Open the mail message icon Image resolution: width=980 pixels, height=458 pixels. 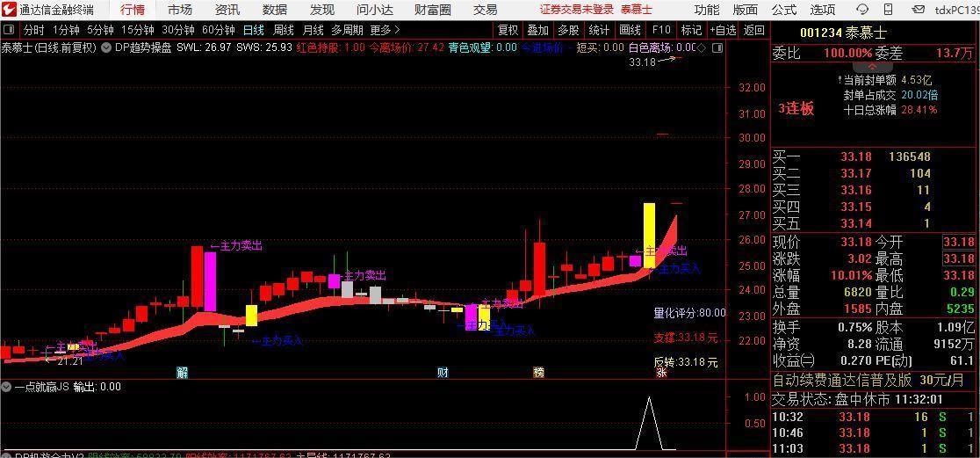pyautogui.click(x=918, y=10)
